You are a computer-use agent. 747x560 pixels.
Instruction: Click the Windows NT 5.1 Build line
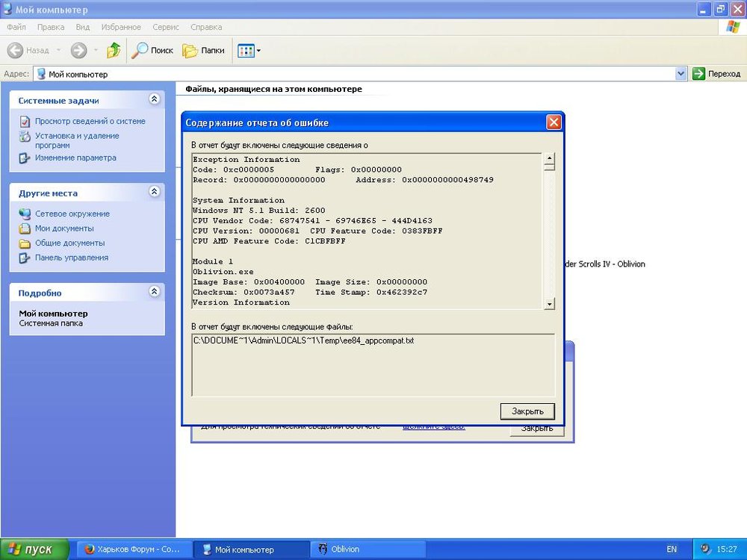coord(259,211)
